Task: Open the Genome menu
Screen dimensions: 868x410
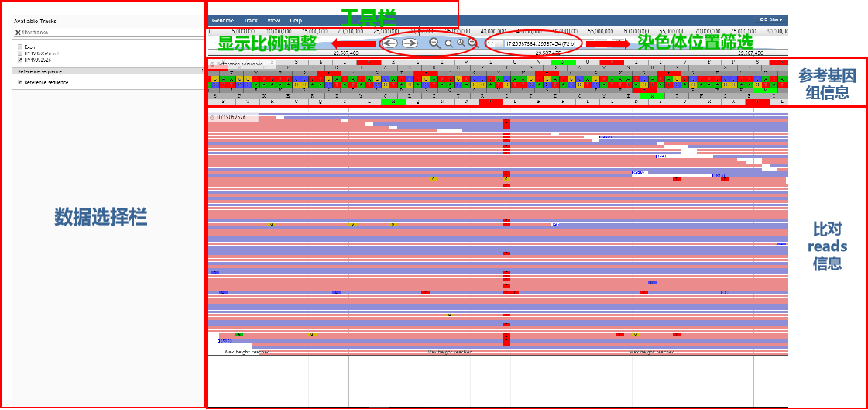Action: pyautogui.click(x=222, y=20)
